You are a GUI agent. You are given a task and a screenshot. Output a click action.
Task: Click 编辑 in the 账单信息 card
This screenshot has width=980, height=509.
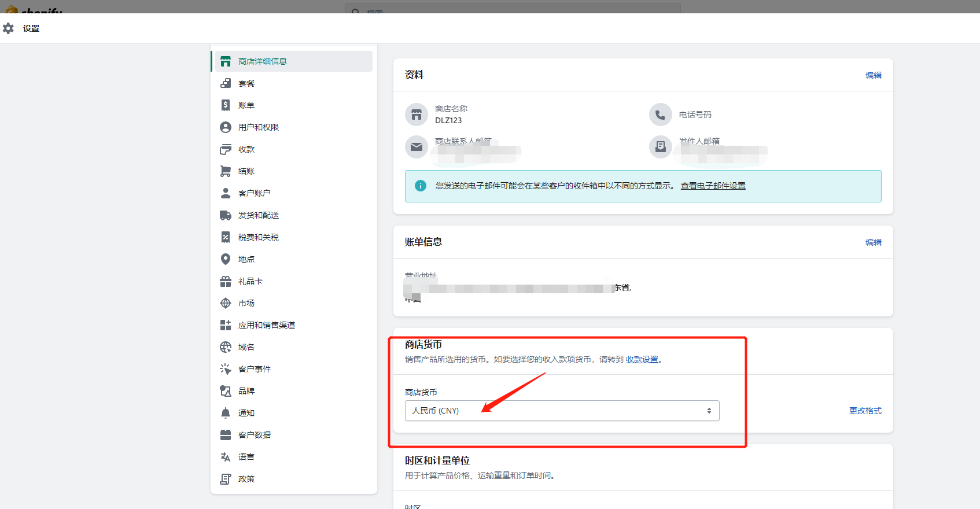pos(873,242)
